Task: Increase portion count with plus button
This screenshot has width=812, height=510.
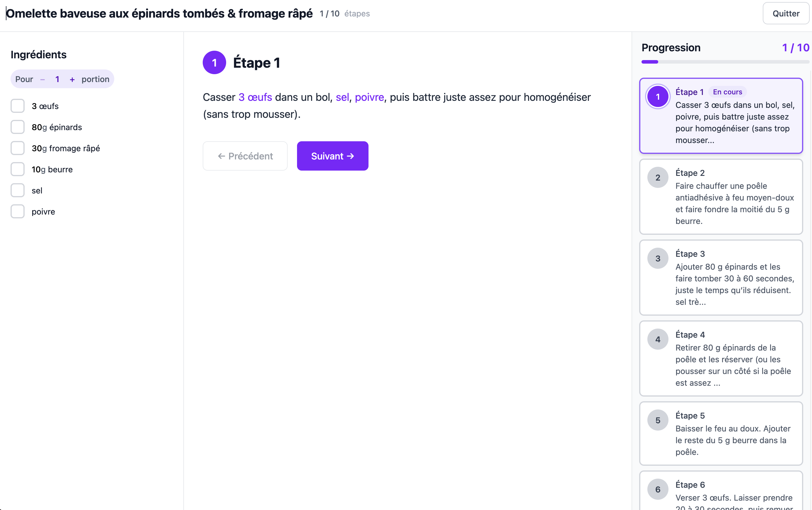Action: pos(72,80)
